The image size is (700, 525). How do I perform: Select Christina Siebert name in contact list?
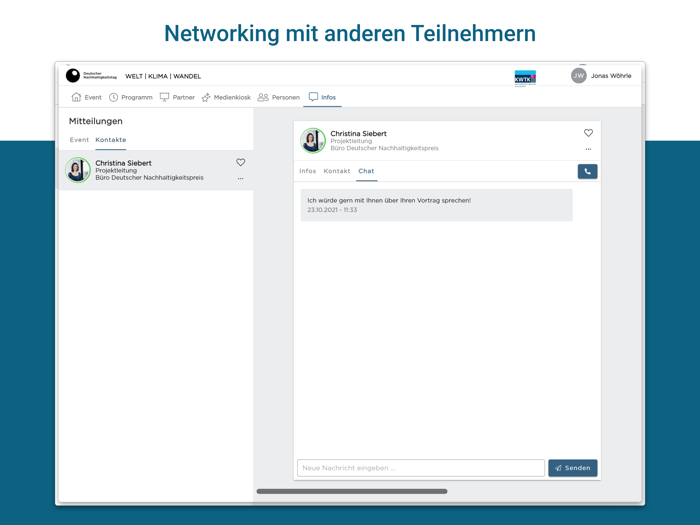coord(123,163)
